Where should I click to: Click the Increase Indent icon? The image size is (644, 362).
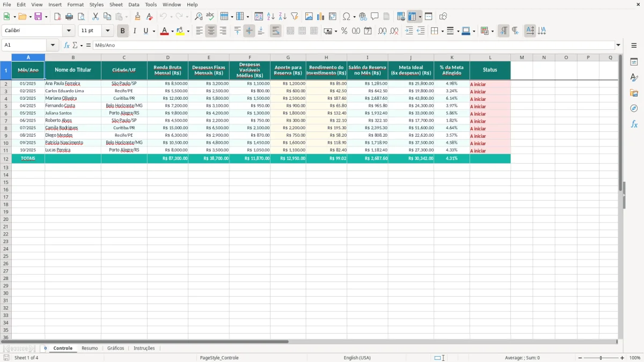point(409,31)
